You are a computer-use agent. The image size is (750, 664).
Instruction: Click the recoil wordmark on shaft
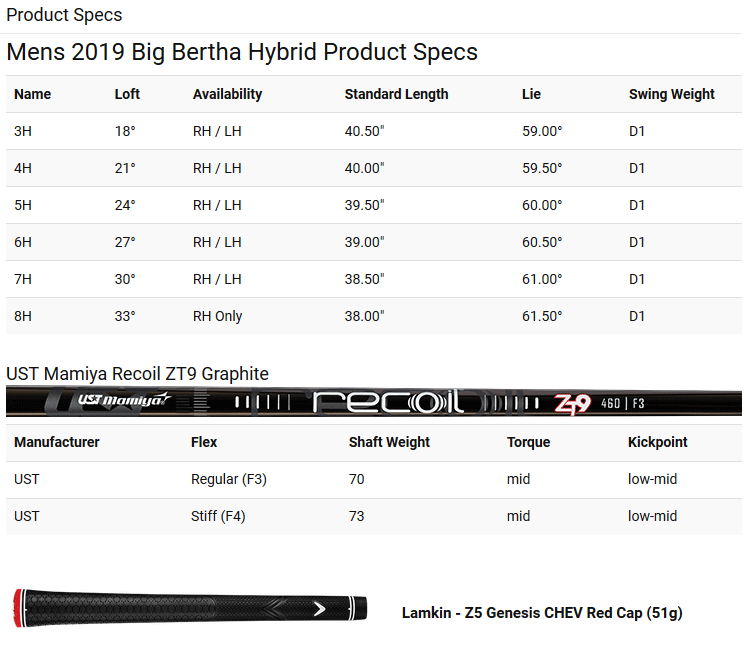(388, 402)
